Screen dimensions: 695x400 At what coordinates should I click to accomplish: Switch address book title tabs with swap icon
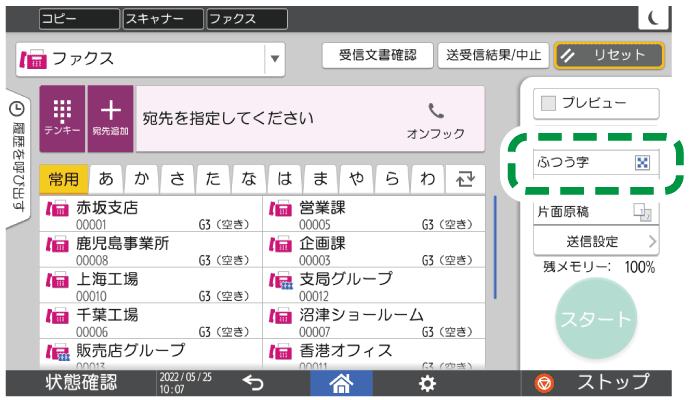point(465,179)
